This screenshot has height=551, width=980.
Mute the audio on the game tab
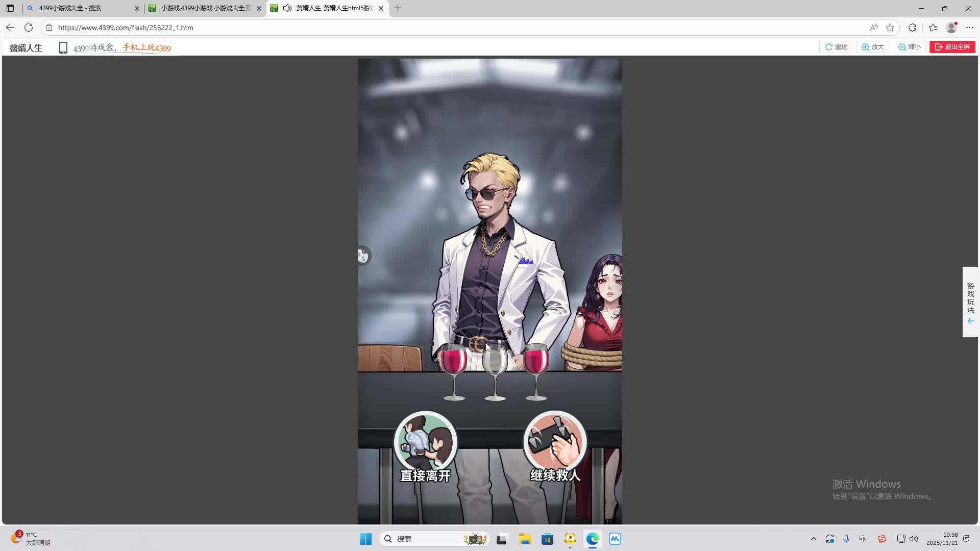pos(287,8)
